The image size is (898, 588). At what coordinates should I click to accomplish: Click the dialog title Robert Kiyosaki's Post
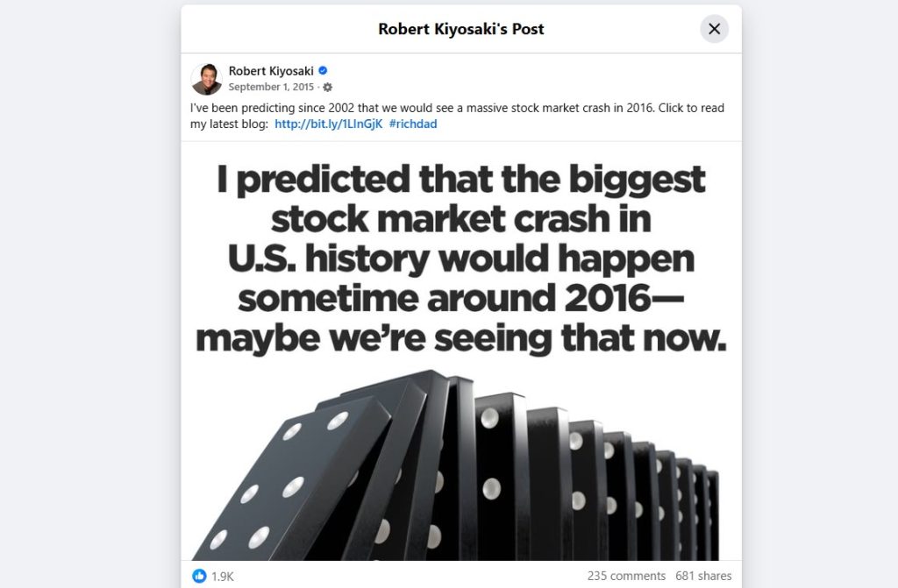[x=462, y=28]
